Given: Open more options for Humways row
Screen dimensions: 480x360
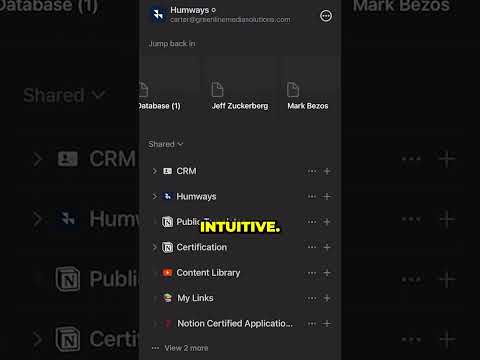Looking at the screenshot, I should tap(312, 197).
